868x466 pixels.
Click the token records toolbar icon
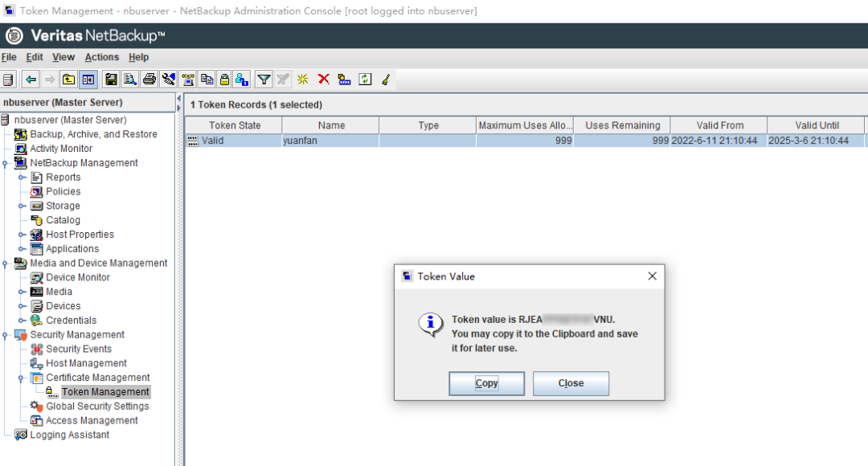(344, 80)
